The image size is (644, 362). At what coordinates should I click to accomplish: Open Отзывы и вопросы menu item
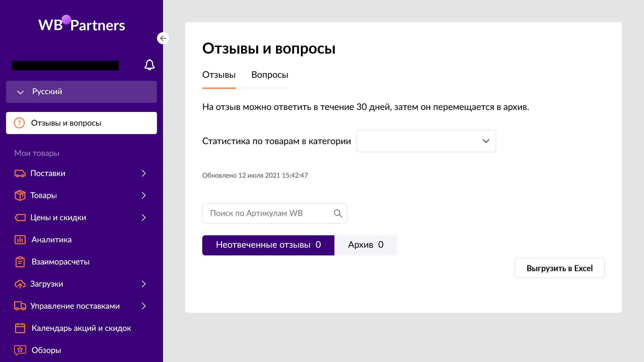82,123
